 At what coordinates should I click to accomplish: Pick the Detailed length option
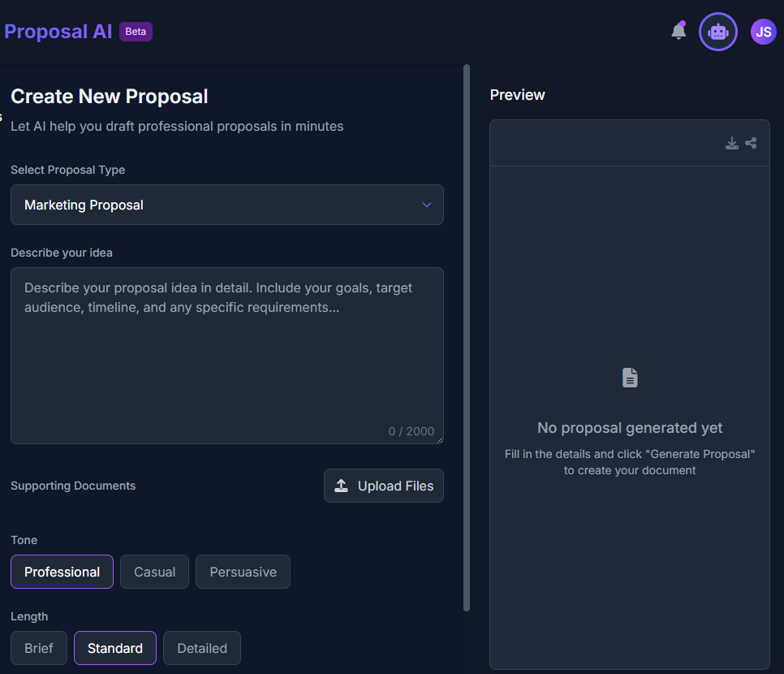tap(202, 648)
